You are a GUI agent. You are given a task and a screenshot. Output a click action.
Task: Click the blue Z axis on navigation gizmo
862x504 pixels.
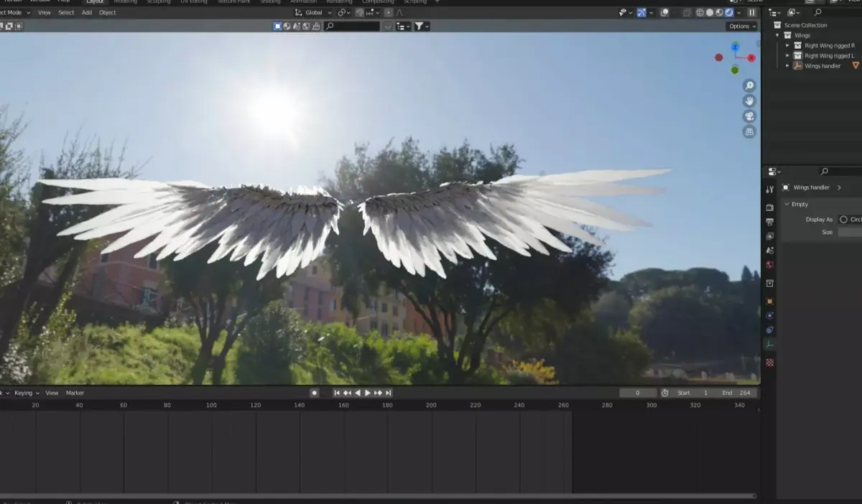pyautogui.click(x=735, y=47)
